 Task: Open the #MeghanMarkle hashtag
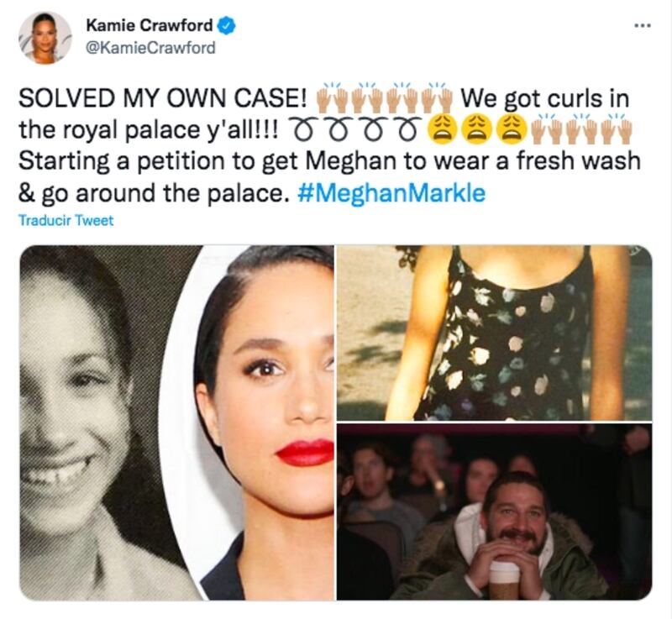coord(391,193)
